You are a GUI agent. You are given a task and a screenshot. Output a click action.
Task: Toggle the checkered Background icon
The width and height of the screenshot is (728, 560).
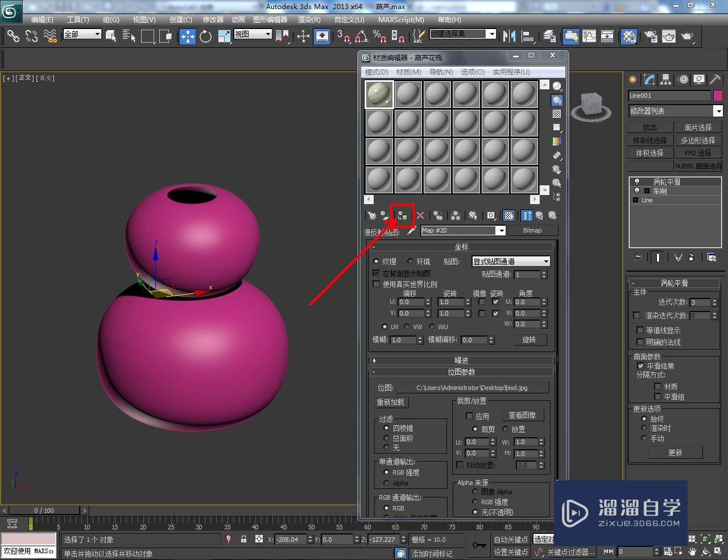pos(557,114)
